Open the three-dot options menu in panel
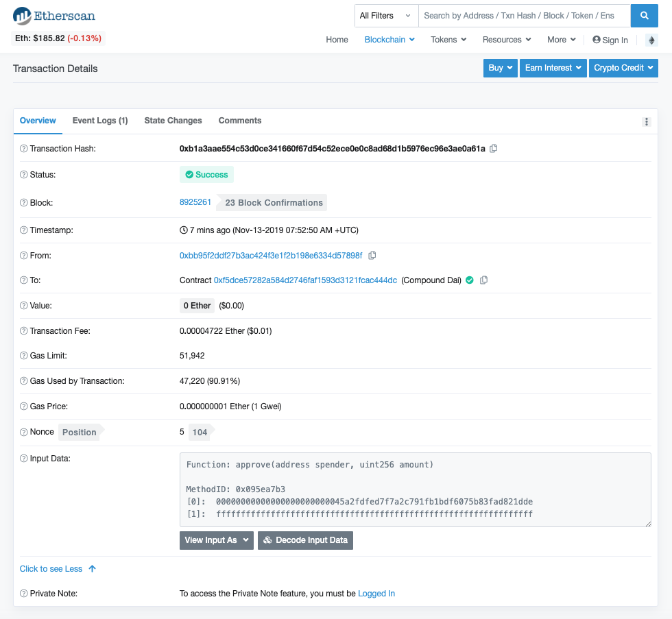 click(x=646, y=121)
